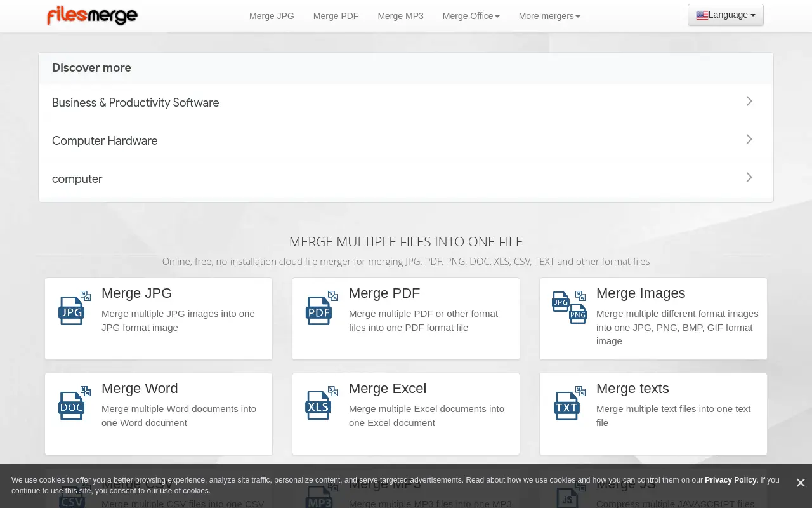Click the 'Discover more' heading
The image size is (812, 508).
[x=91, y=68]
